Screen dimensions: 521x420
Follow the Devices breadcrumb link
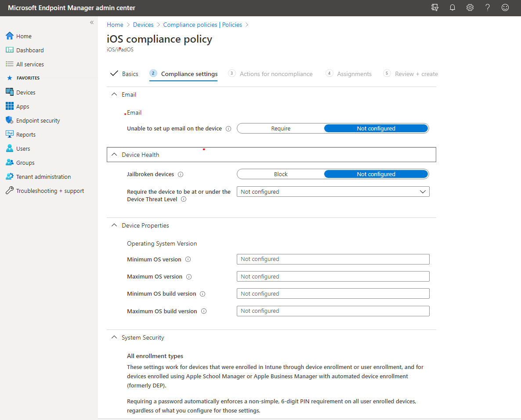coord(143,25)
